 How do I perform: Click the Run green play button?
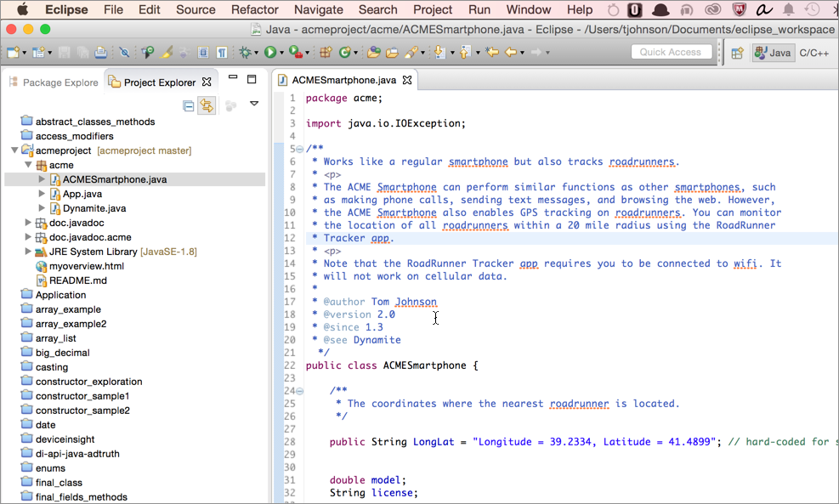point(270,53)
